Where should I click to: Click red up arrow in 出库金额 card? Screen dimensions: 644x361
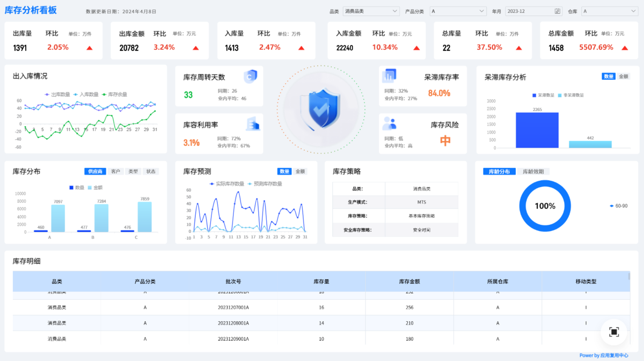pos(196,48)
